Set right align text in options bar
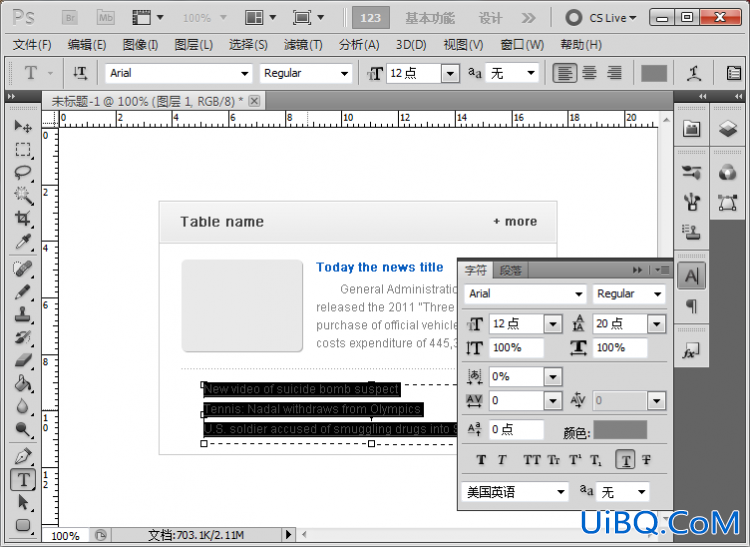The image size is (750, 547). tap(614, 73)
